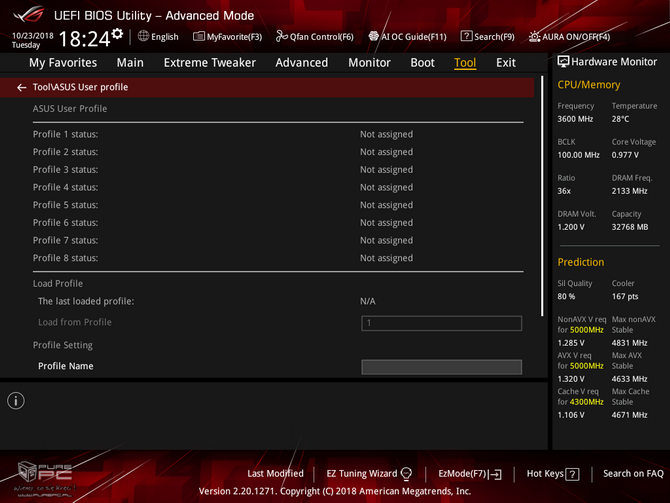Click the Hot Keys question mark icon
Viewport: 670px width, 503px height.
pos(572,474)
